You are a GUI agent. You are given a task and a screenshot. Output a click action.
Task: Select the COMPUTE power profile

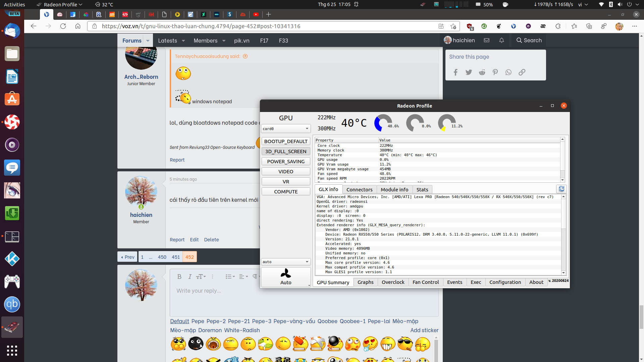pyautogui.click(x=286, y=192)
